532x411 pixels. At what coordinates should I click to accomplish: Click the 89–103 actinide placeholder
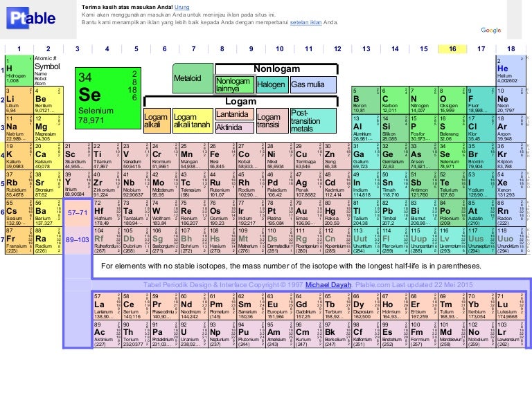(x=78, y=240)
